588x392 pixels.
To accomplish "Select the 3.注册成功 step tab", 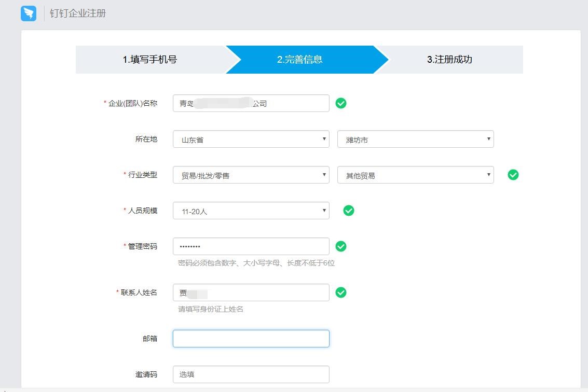I will 450,59.
